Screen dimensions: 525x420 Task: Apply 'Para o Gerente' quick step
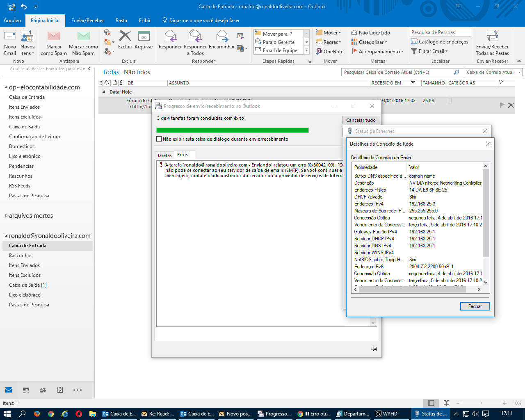[x=278, y=42]
